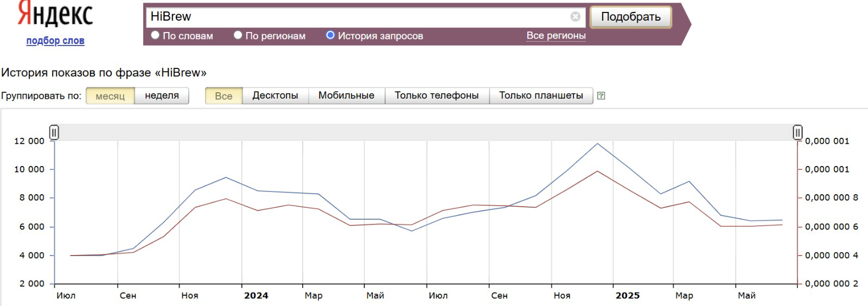The height and width of the screenshot is (306, 868).
Task: Select the «По регионам» radio button
Action: [x=238, y=35]
